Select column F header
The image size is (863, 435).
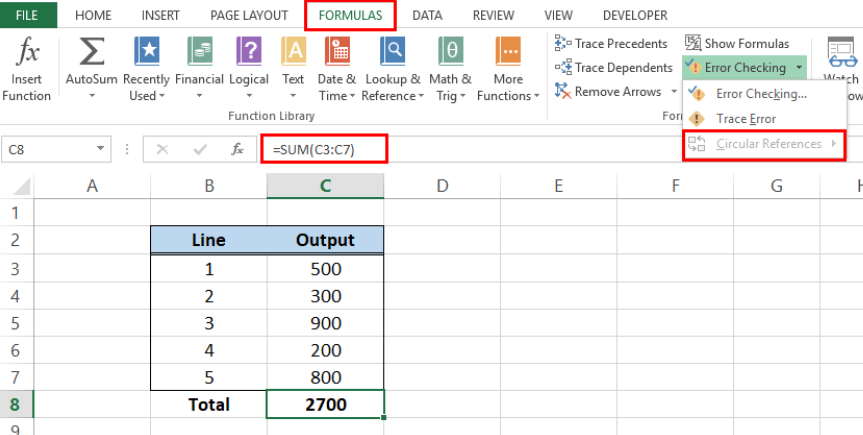coord(675,186)
